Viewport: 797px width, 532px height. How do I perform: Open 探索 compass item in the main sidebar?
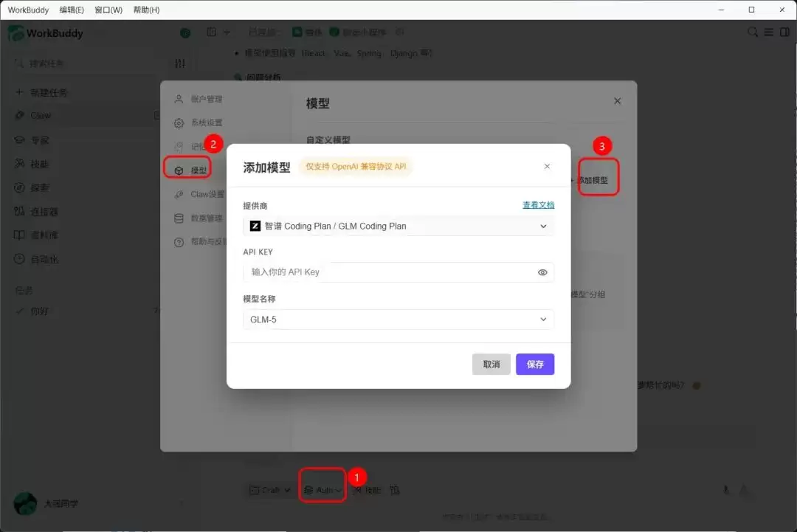click(x=32, y=187)
